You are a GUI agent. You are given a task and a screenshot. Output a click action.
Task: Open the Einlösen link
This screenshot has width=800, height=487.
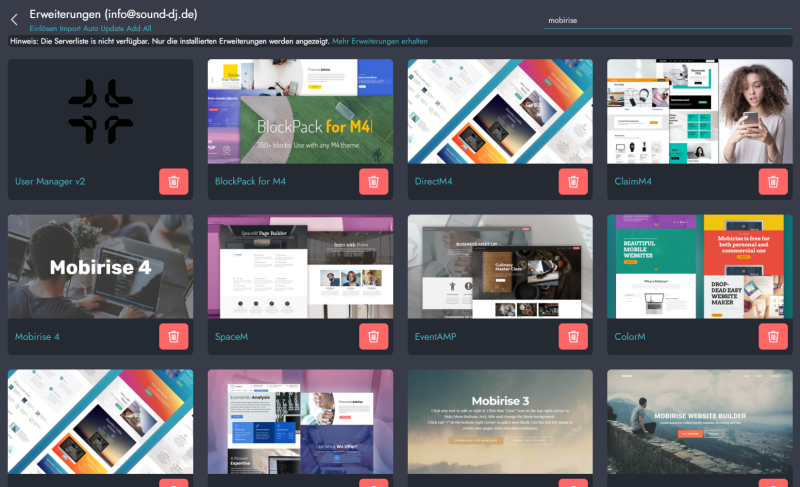click(43, 29)
